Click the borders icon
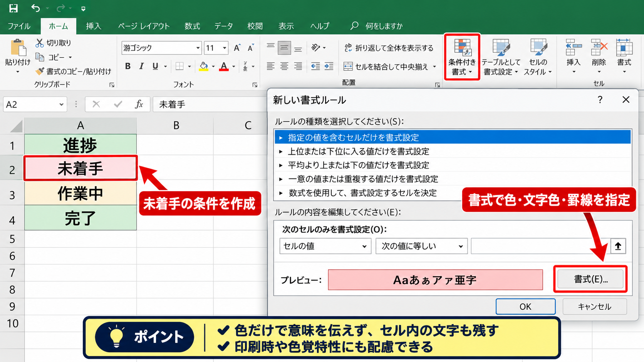 (179, 66)
